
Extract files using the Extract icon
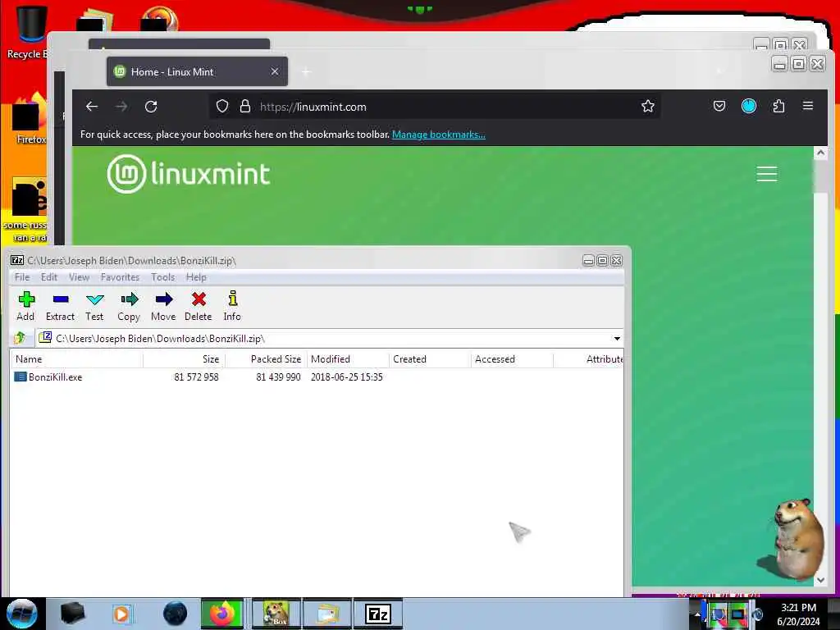click(x=60, y=306)
